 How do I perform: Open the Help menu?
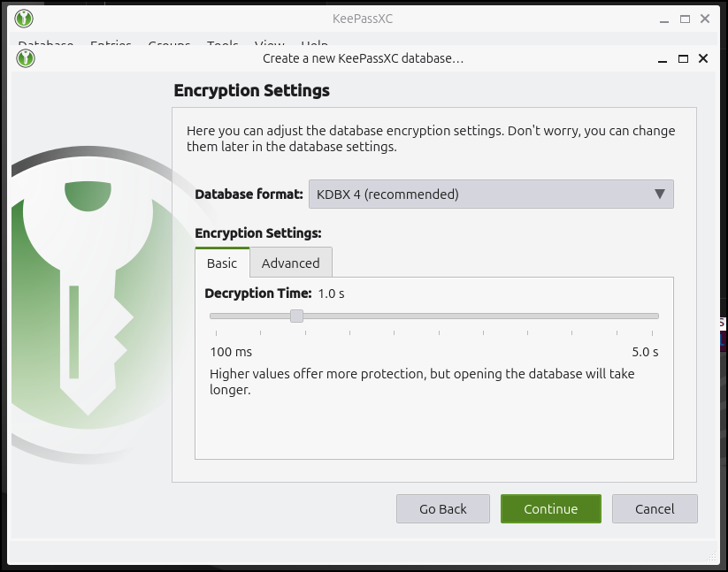(314, 46)
